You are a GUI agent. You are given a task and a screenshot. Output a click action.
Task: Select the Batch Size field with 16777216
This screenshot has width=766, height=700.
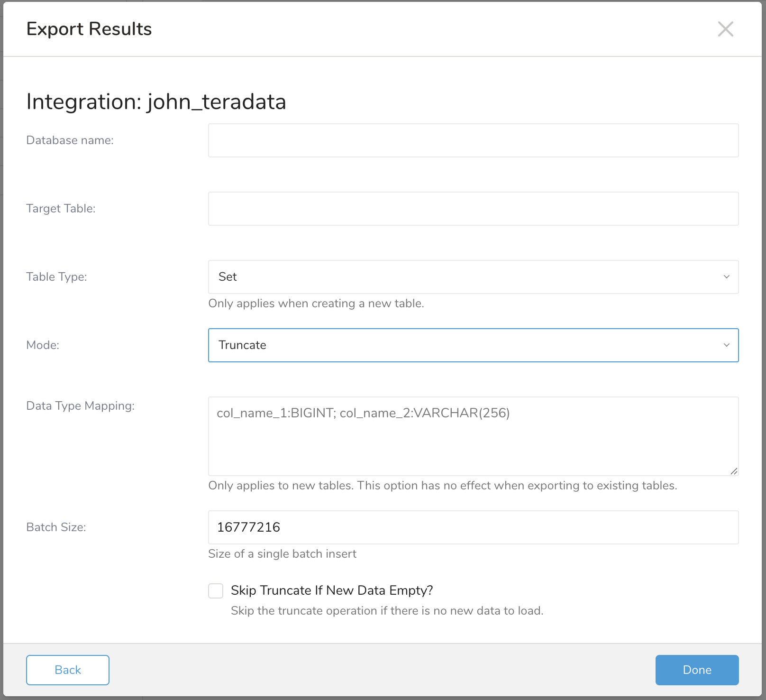coord(473,527)
